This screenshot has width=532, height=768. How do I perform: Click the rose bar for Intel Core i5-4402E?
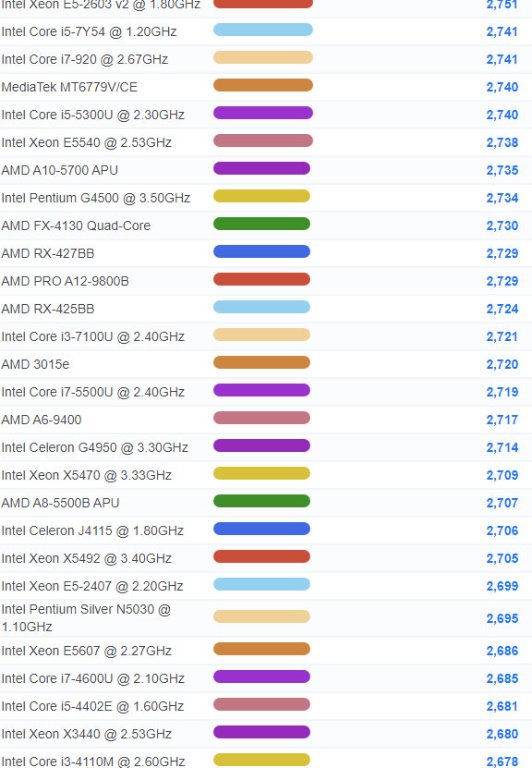point(261,704)
